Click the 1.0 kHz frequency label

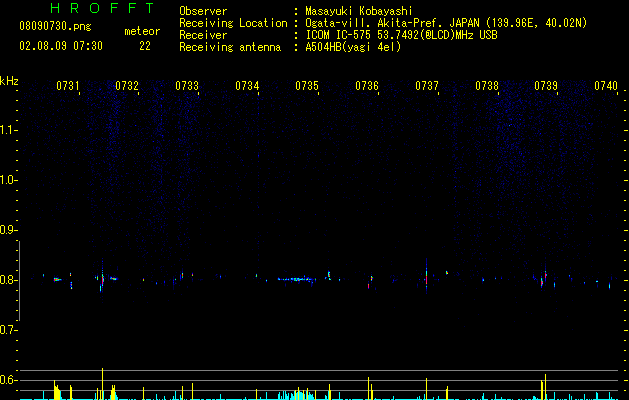pos(8,180)
